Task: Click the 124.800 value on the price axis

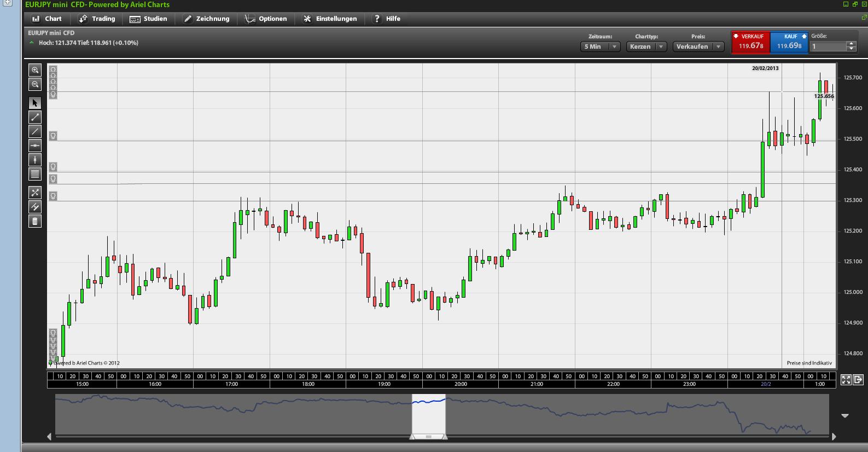Action: (853, 354)
